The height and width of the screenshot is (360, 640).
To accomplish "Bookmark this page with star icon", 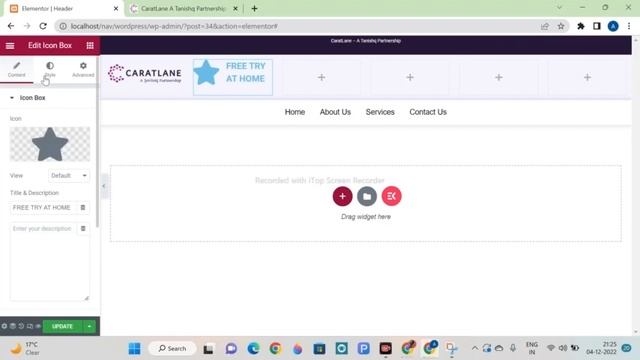I will [x=561, y=26].
